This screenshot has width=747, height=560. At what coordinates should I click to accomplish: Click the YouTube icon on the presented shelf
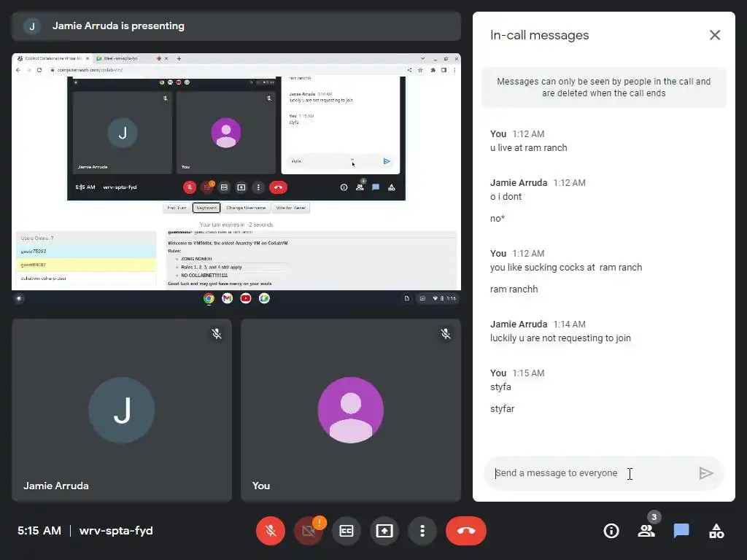pos(246,298)
